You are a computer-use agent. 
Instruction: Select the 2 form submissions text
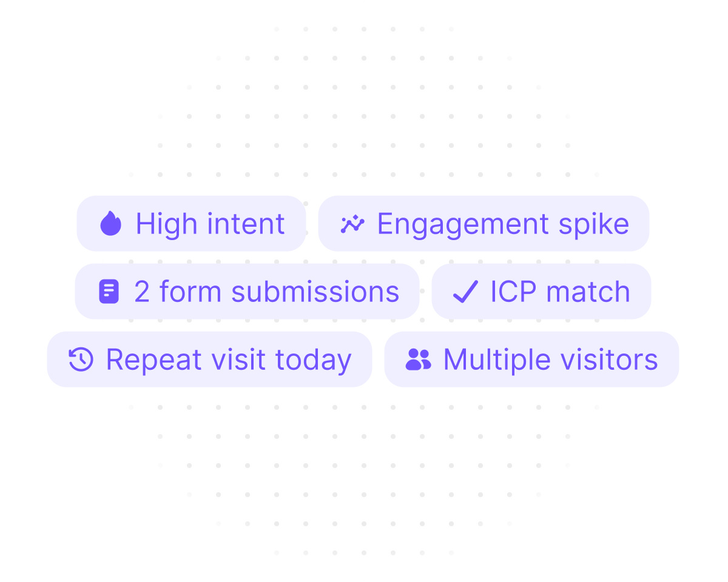pyautogui.click(x=266, y=292)
